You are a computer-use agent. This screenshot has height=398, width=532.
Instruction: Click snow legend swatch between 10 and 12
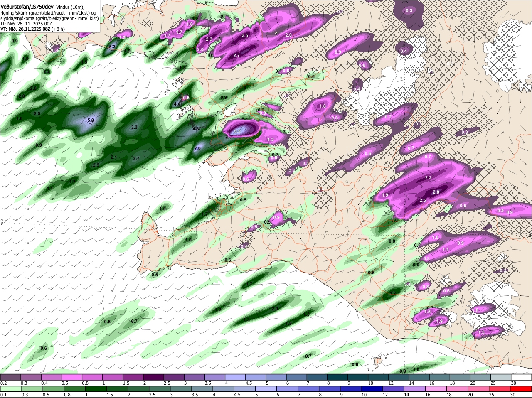(379, 377)
